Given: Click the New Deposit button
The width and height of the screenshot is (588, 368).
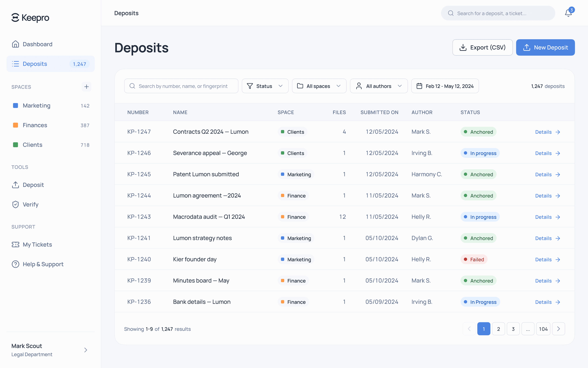Looking at the screenshot, I should pyautogui.click(x=545, y=48).
